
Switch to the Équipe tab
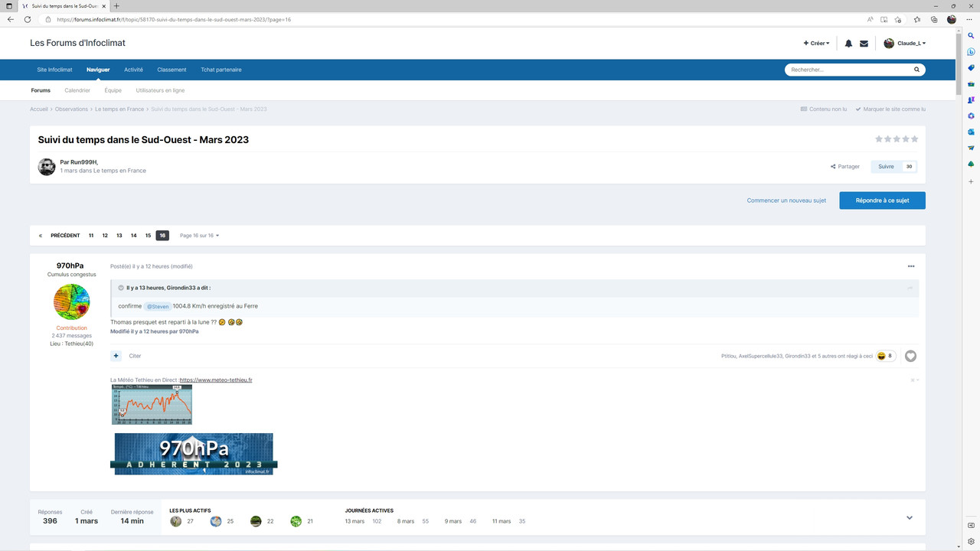pyautogui.click(x=113, y=90)
